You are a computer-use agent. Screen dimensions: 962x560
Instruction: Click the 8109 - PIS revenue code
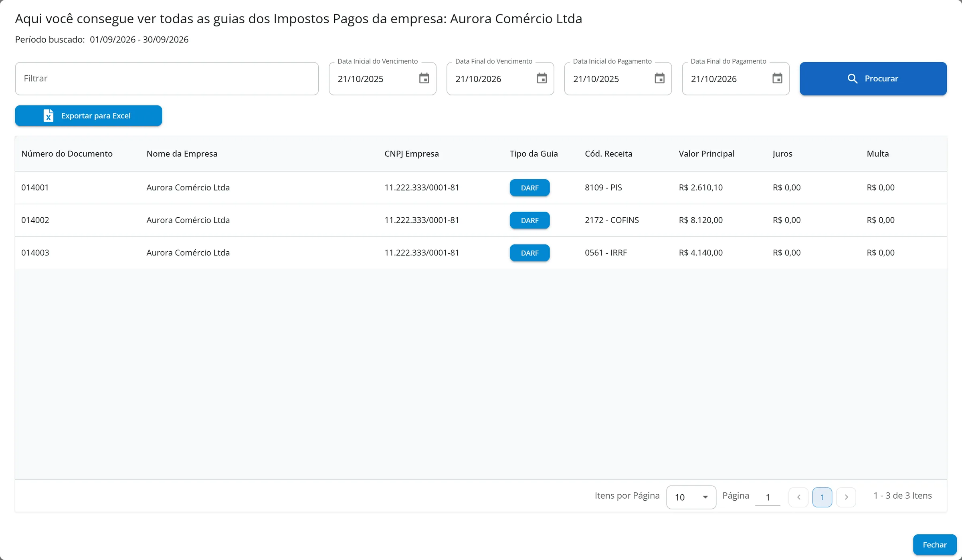603,188
